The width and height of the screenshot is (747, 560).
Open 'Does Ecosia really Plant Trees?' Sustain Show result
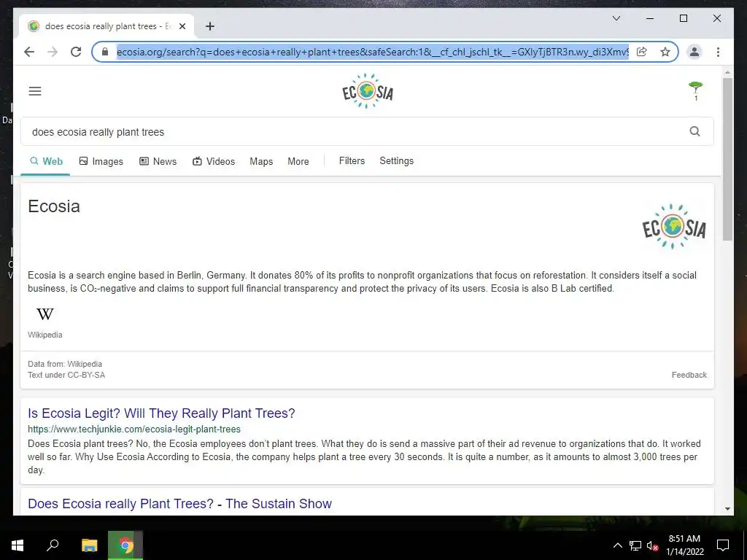[x=179, y=503]
